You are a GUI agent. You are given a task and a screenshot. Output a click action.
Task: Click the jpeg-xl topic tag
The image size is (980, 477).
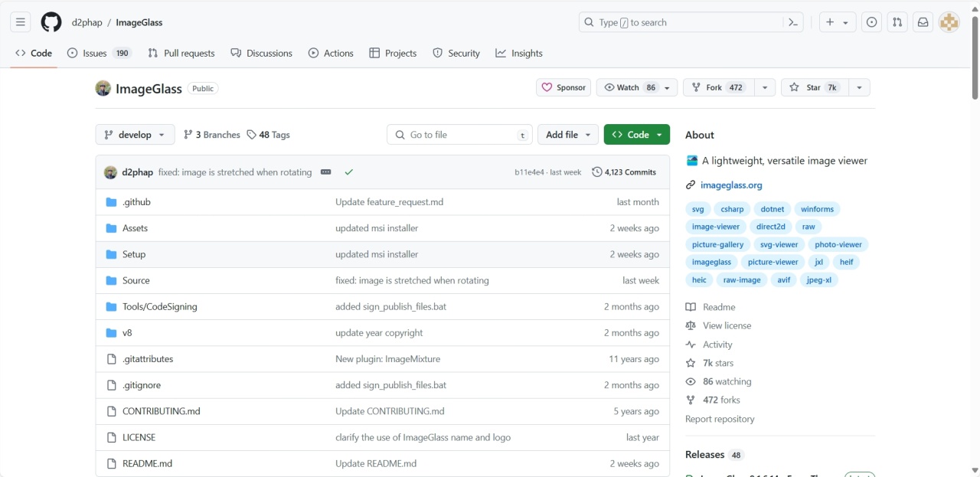[819, 280]
